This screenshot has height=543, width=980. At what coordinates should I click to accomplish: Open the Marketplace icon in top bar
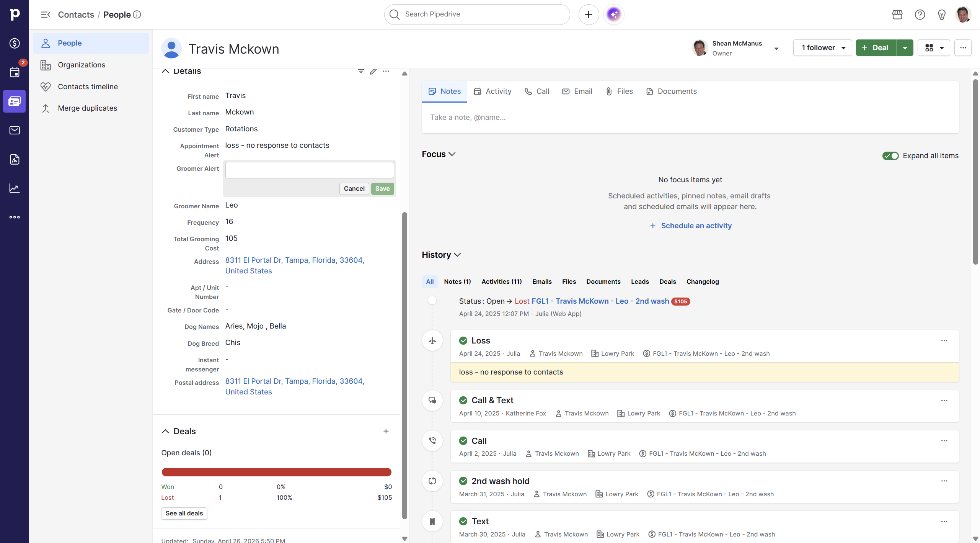(897, 15)
